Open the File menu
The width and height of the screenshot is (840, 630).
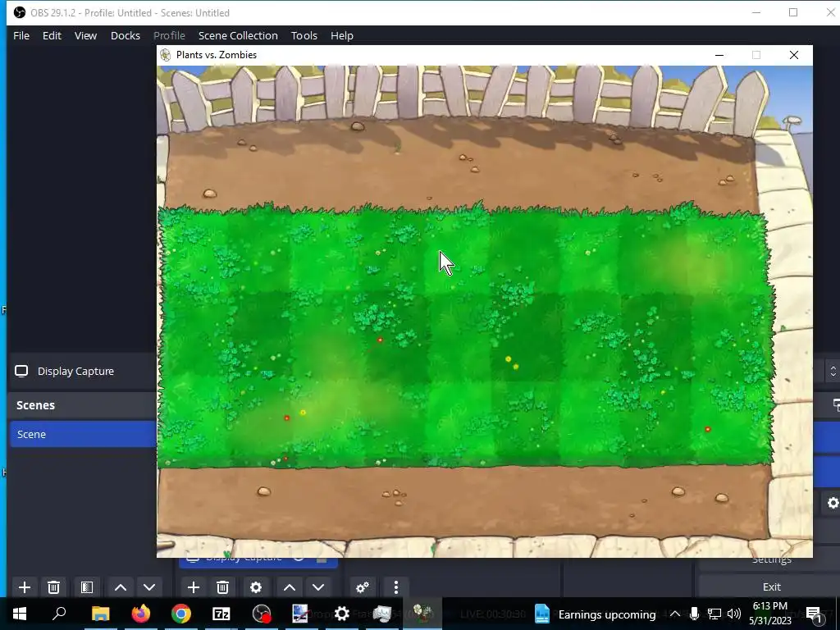click(x=21, y=35)
